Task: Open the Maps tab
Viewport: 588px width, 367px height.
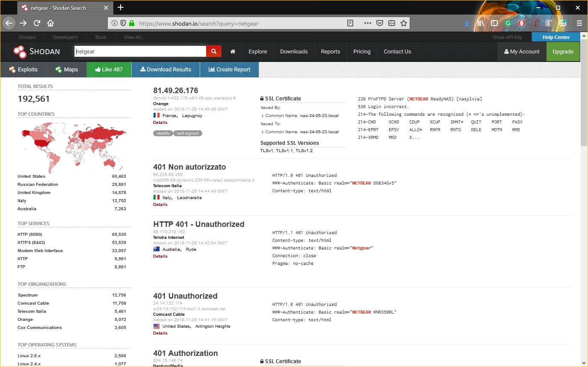Action: (x=66, y=69)
